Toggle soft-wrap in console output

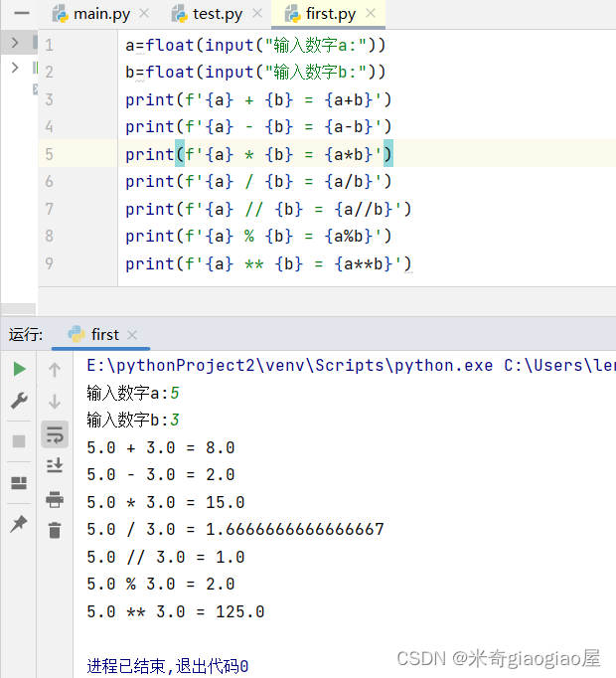click(55, 434)
